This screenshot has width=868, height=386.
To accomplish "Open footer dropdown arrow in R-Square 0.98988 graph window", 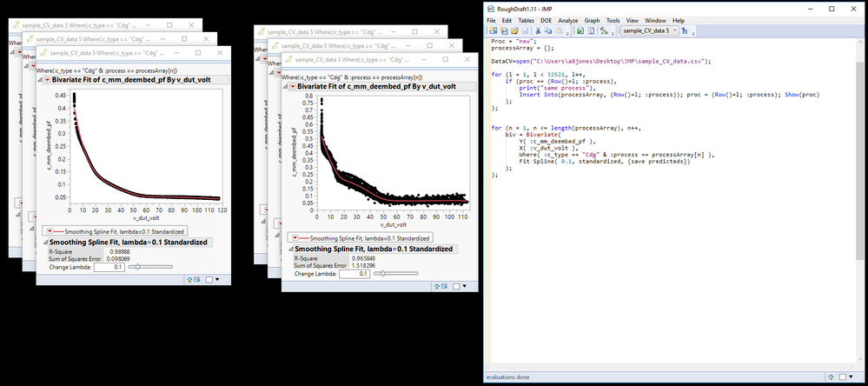I will pyautogui.click(x=217, y=280).
